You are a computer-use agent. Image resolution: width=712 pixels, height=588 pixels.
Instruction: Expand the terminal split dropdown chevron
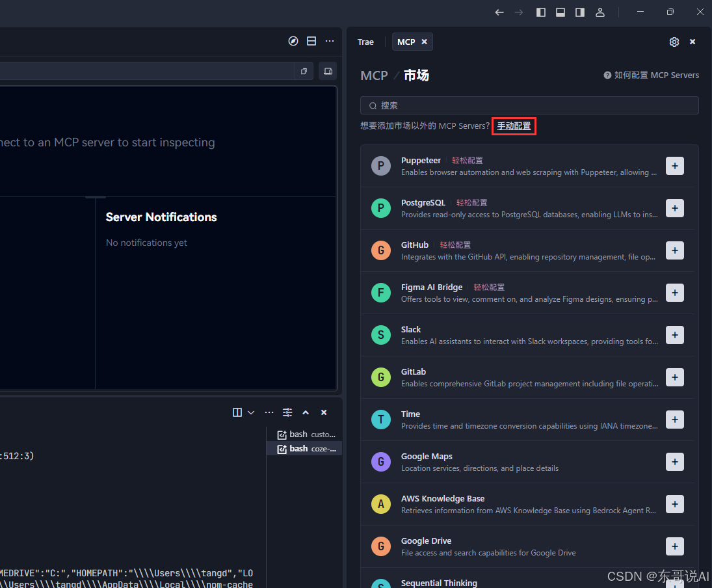tap(251, 412)
